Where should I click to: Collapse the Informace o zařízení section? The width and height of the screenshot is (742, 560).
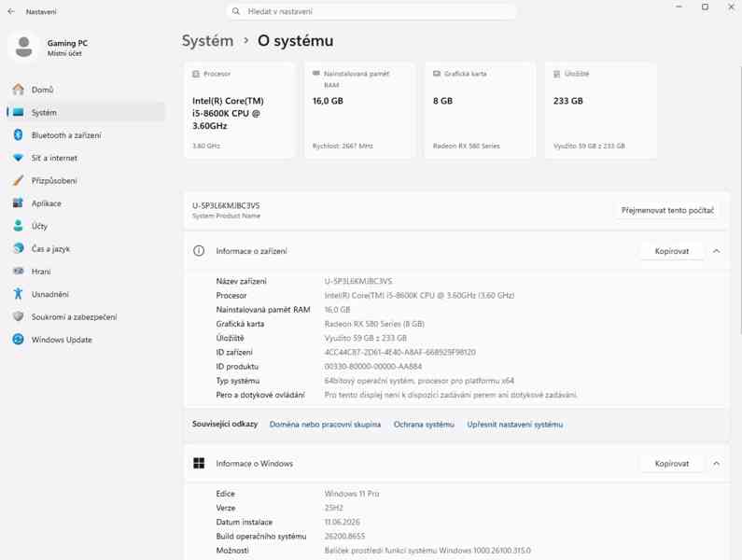tap(717, 251)
